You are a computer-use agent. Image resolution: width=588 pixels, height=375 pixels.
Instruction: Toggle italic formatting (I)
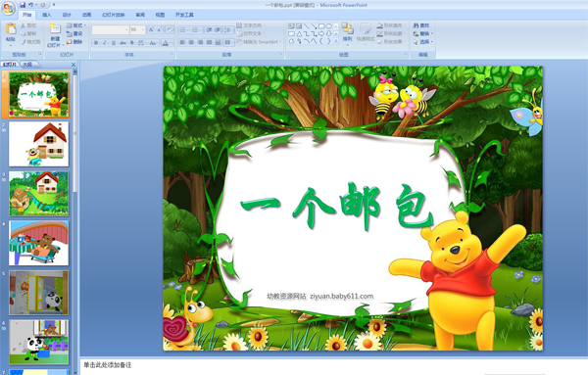105,43
